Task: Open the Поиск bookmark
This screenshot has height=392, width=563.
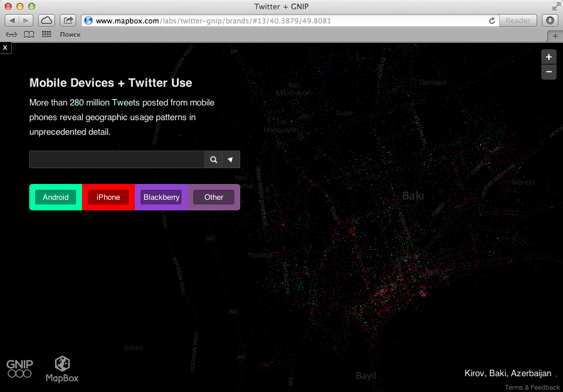Action: [70, 35]
